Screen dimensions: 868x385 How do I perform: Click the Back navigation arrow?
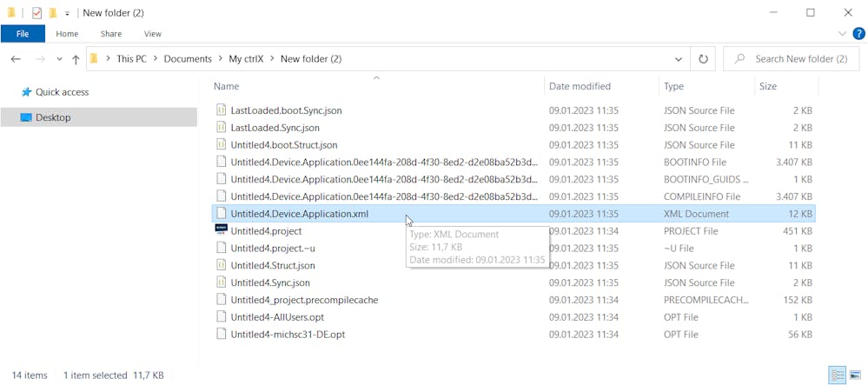coord(16,59)
